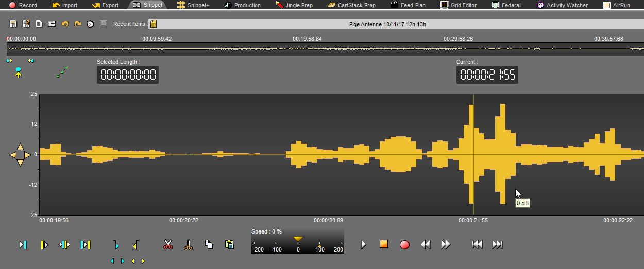Stop playback with the orange square

384,244
